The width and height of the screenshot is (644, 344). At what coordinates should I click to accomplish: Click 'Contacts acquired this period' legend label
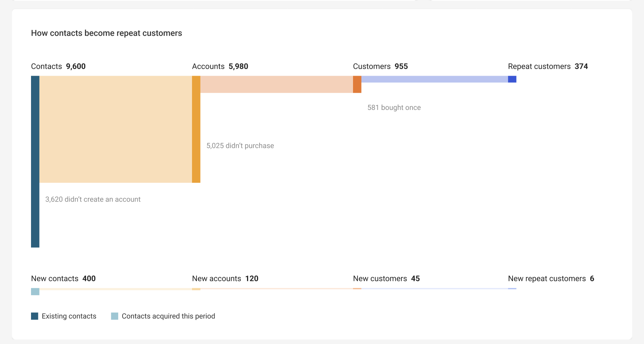[168, 316]
